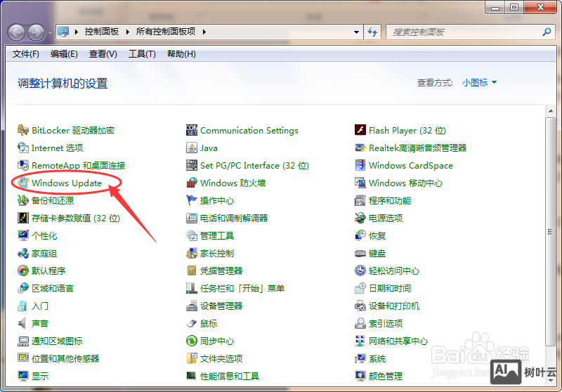Open the 编辑(E) menu
The image size is (562, 392).
[x=64, y=54]
